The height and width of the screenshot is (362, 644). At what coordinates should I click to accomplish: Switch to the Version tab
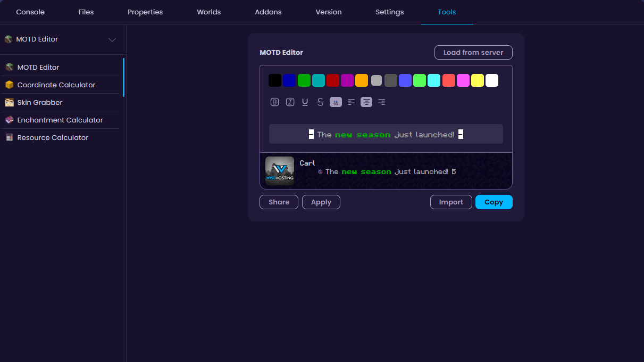(x=329, y=12)
